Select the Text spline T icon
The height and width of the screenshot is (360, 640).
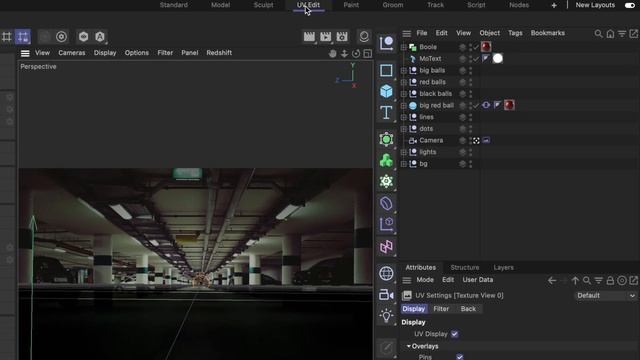(386, 112)
